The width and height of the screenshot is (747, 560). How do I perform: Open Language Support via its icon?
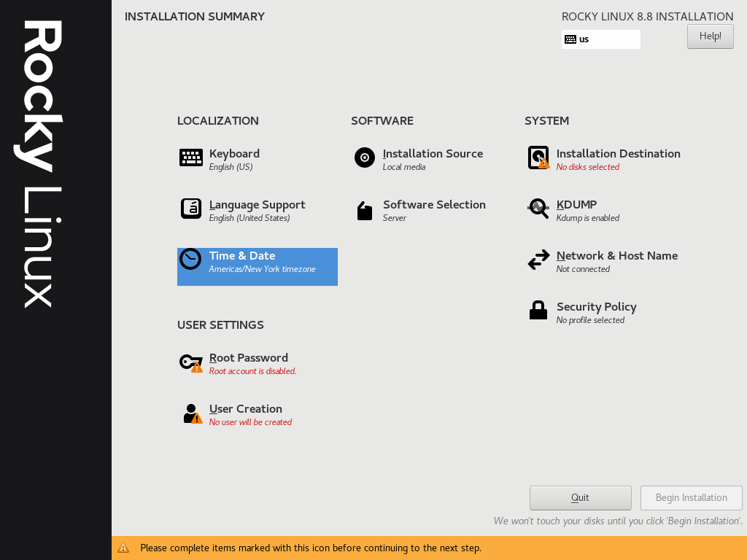pos(191,209)
